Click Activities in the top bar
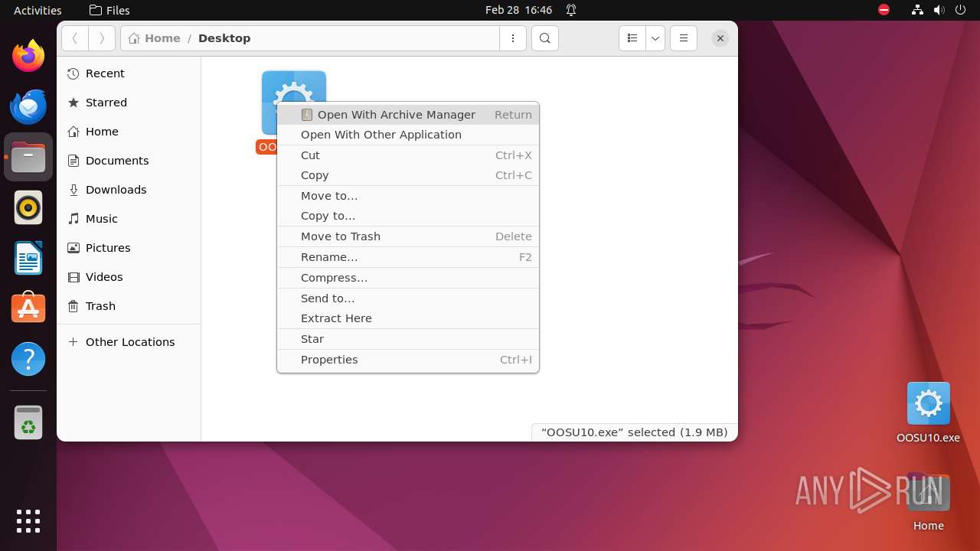This screenshot has height=551, width=980. point(38,10)
